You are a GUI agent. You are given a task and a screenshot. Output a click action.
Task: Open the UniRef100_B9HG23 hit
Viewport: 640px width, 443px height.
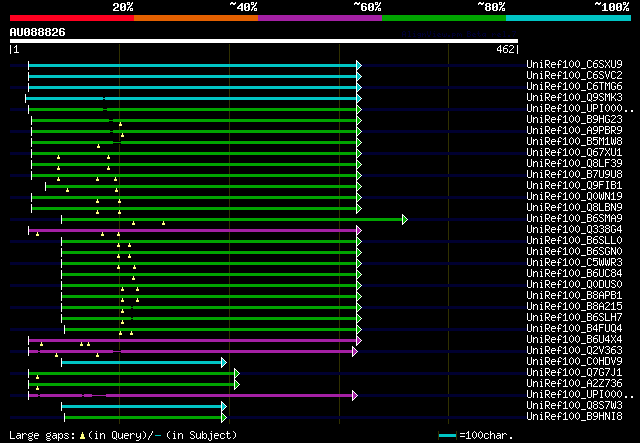pos(574,120)
